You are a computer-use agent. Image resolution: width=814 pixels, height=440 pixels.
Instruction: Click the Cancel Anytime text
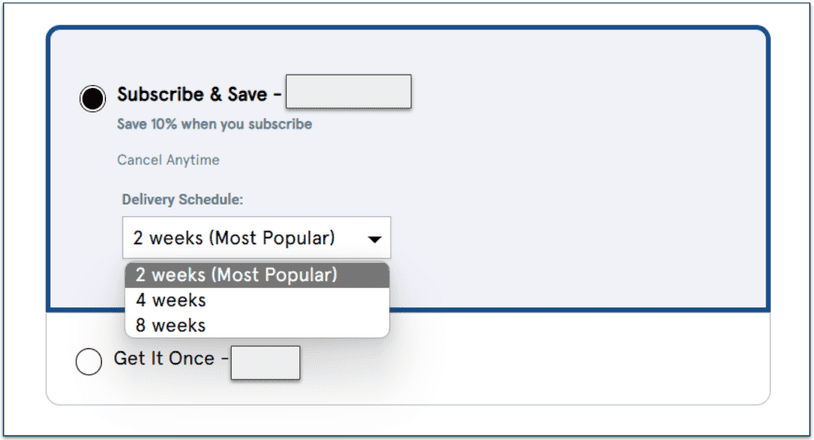(168, 160)
